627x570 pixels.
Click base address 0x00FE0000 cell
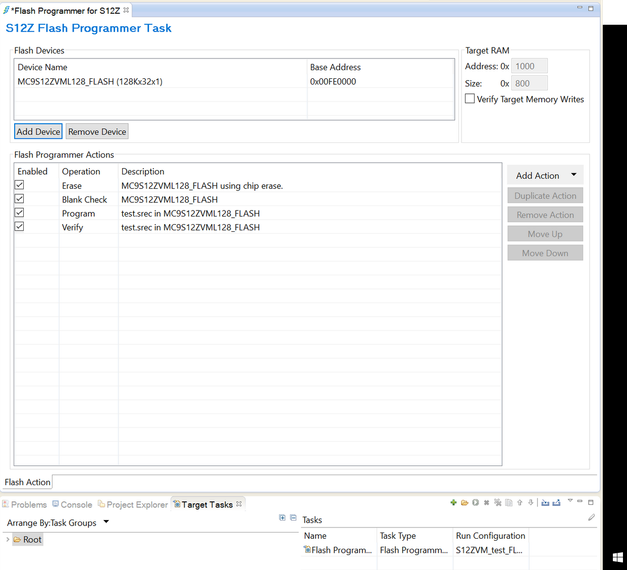tap(333, 82)
